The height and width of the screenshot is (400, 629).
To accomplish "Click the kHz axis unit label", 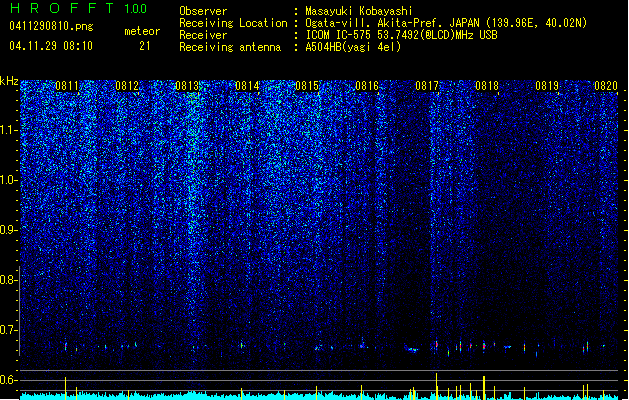I will coord(9,81).
